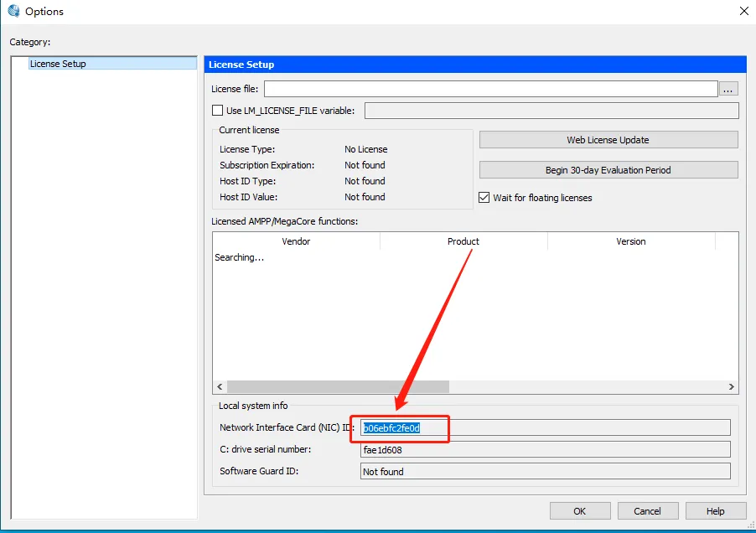Click Web License Update button
This screenshot has height=533, width=756.
click(x=608, y=140)
